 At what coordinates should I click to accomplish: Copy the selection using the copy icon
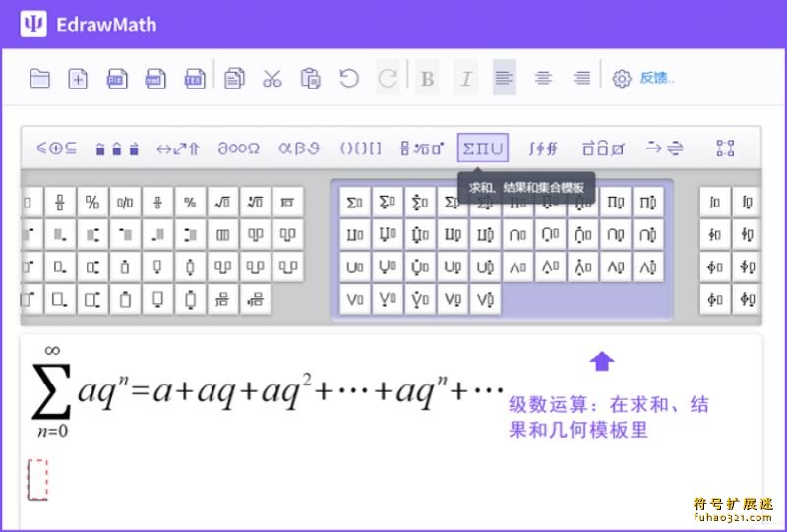pyautogui.click(x=234, y=79)
